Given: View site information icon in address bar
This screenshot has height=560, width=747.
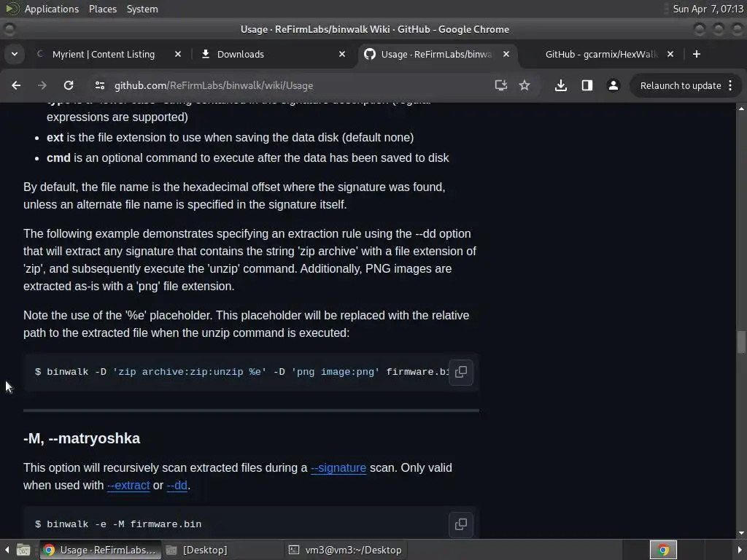Looking at the screenshot, I should pyautogui.click(x=99, y=85).
